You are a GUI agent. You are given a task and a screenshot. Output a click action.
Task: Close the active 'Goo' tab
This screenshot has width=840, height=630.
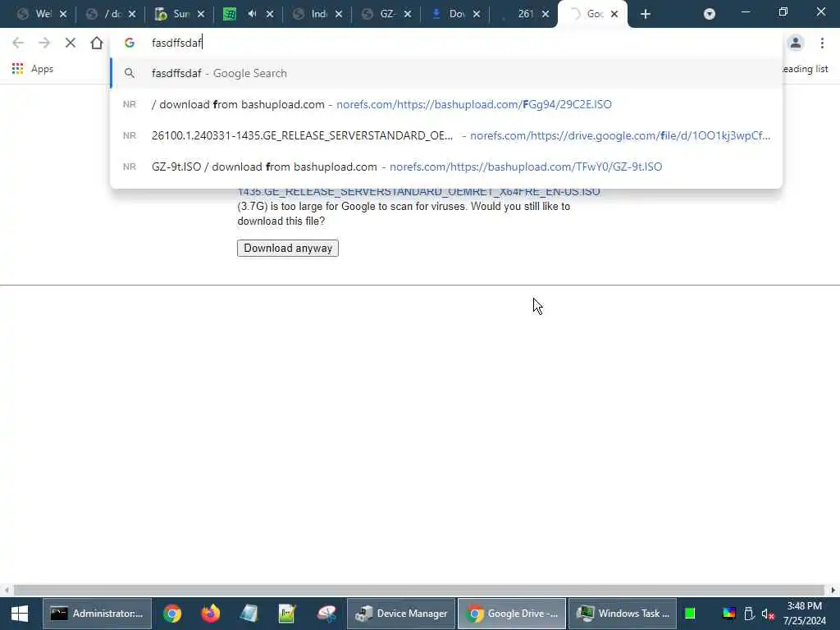614,15
